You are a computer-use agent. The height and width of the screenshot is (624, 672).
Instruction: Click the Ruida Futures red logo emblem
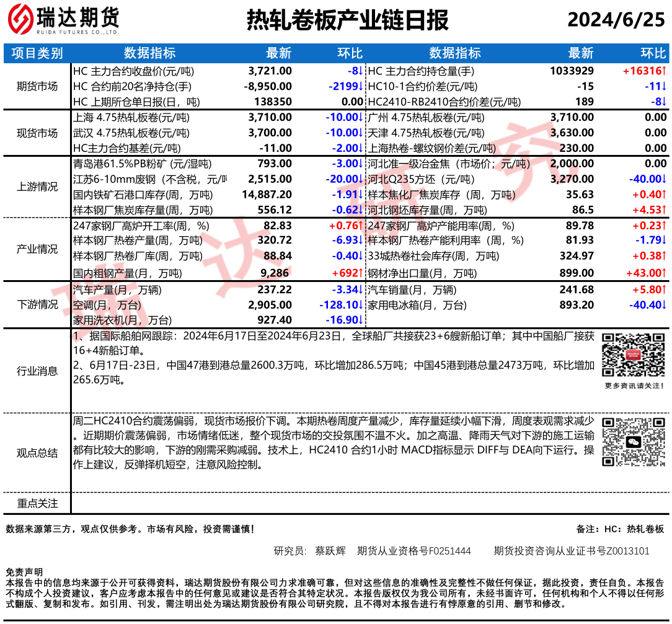pos(20,19)
